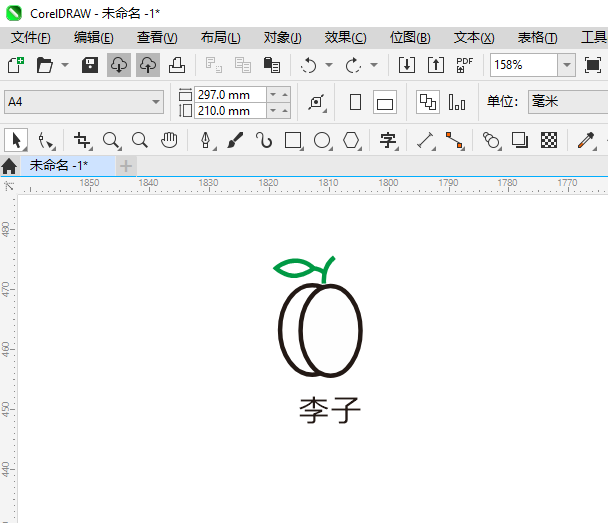Open the 效果(C) menu
This screenshot has height=523, width=608.
[345, 38]
